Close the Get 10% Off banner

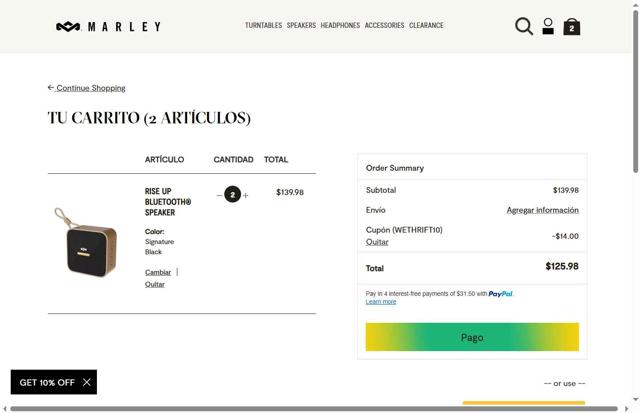[87, 382]
